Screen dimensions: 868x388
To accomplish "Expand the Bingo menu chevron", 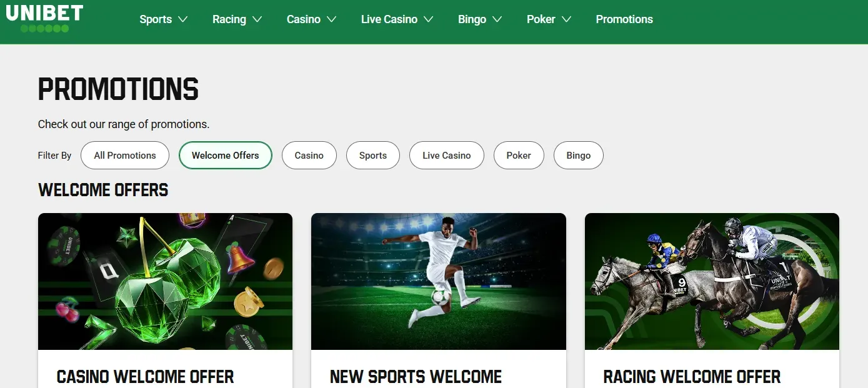I will point(497,19).
